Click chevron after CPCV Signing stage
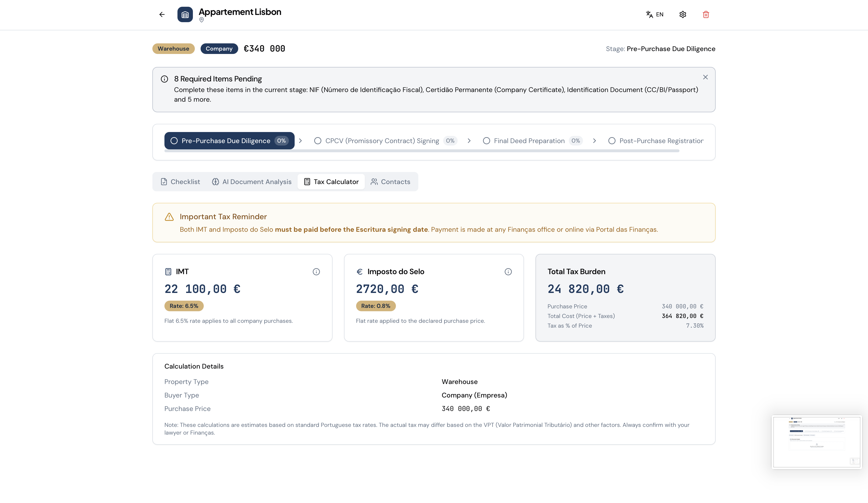This screenshot has height=503, width=868. [x=469, y=141]
